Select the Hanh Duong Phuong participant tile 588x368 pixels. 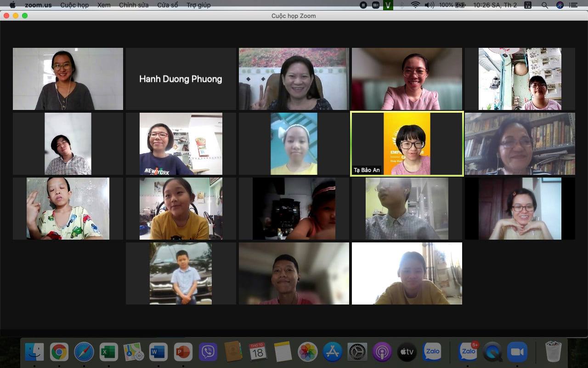coord(181,79)
